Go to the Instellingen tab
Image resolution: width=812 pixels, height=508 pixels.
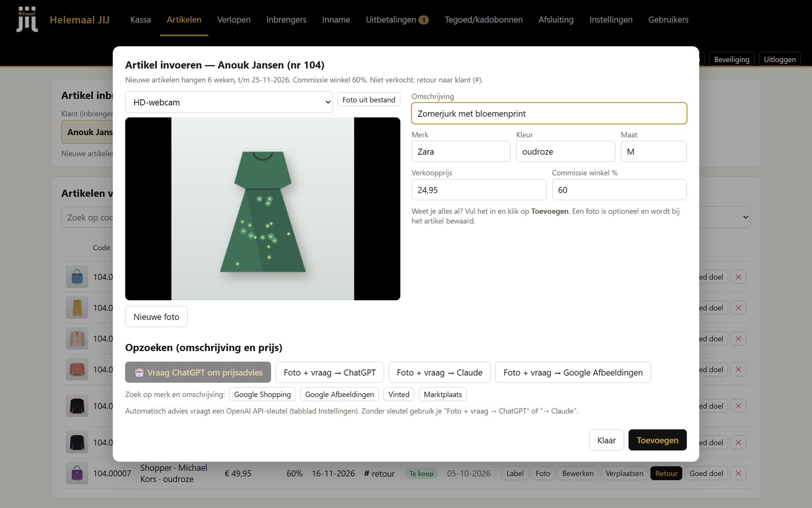coord(611,20)
